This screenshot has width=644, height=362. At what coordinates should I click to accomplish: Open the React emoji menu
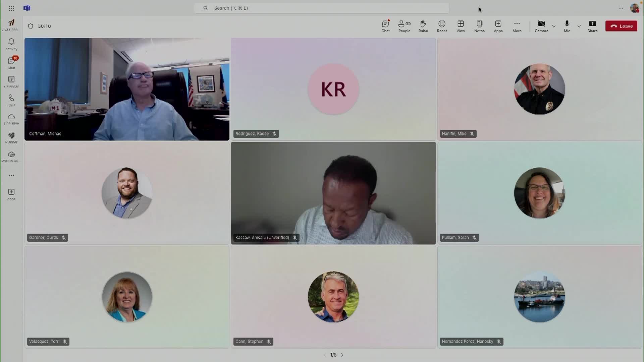[x=442, y=26]
